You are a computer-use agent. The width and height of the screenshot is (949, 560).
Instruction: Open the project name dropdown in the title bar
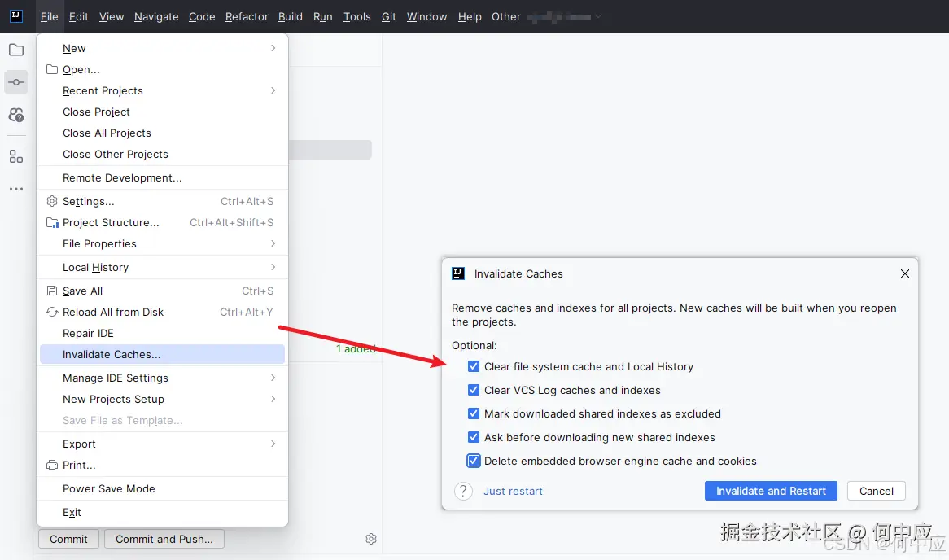pyautogui.click(x=564, y=17)
